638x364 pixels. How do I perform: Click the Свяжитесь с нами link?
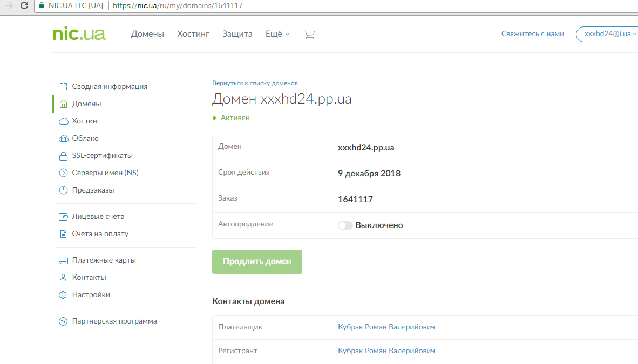pyautogui.click(x=532, y=34)
